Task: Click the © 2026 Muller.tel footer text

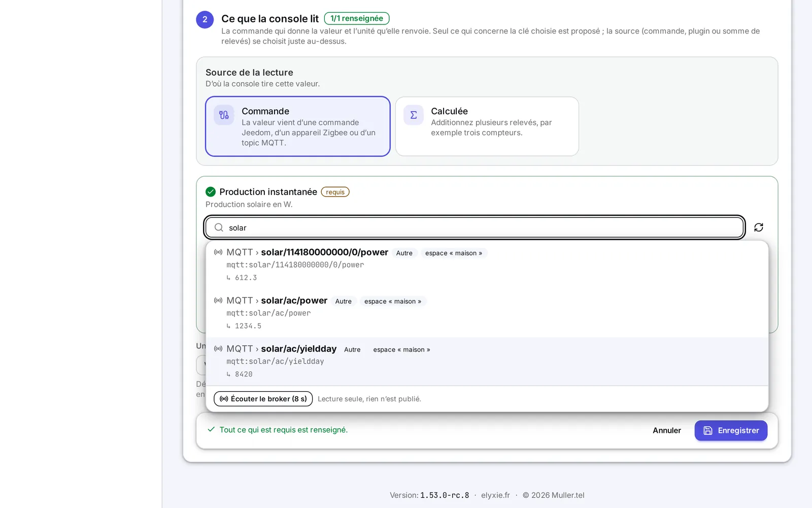Action: pos(554,495)
